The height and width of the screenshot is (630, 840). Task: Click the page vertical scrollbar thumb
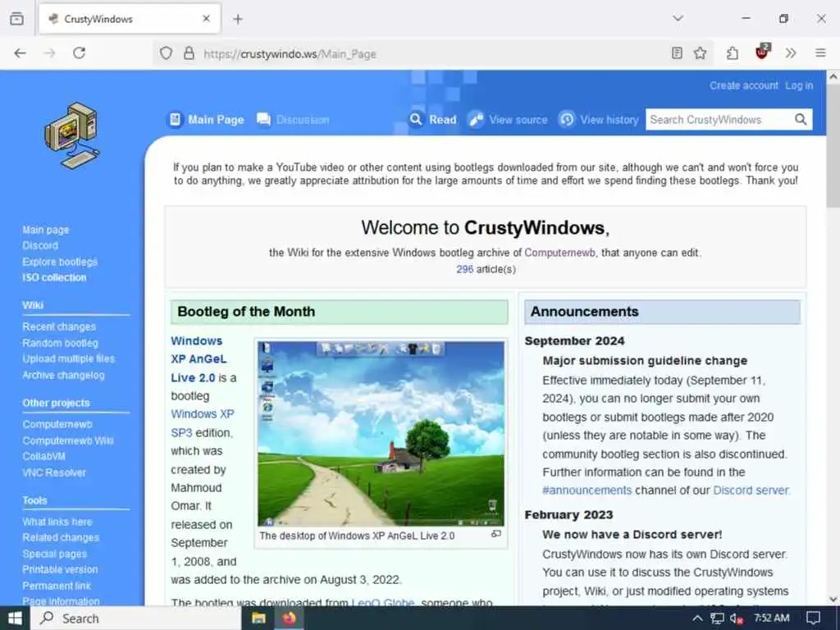[833, 148]
